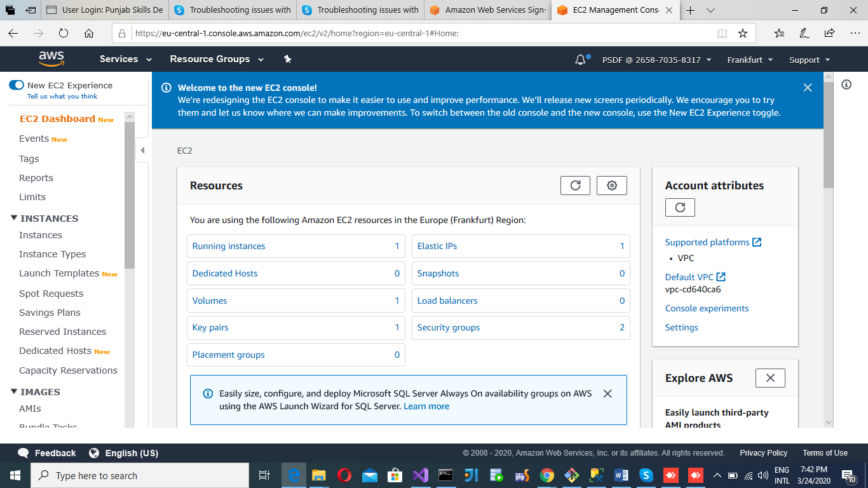The image size is (868, 488).
Task: Dismiss the welcome banner with X
Action: pyautogui.click(x=808, y=88)
